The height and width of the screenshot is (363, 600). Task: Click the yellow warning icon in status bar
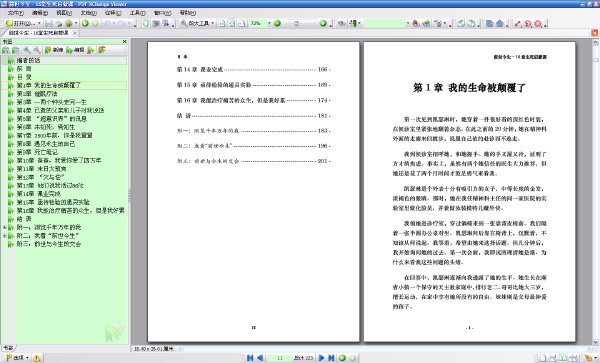[x=37, y=358]
